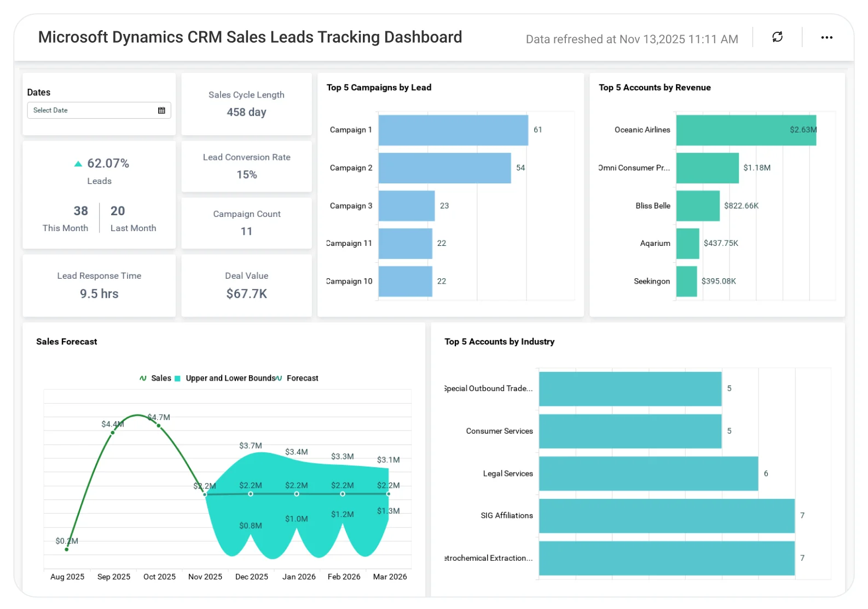Screen dimensions: 868x609
Task: Click the Campaign Count 11 value
Action: click(x=247, y=232)
